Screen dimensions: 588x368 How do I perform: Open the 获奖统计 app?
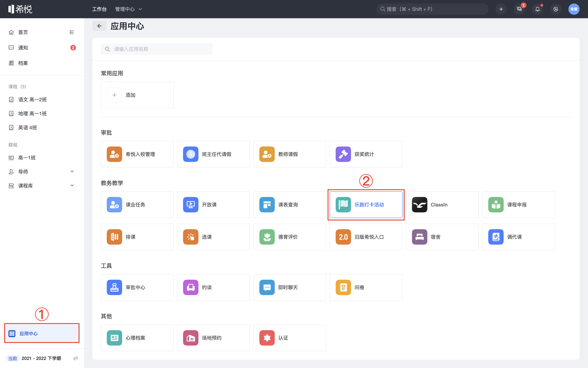(x=366, y=154)
